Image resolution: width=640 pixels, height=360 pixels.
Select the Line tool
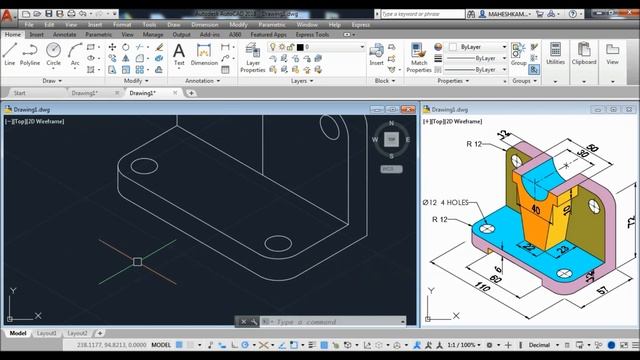pyautogui.click(x=10, y=54)
